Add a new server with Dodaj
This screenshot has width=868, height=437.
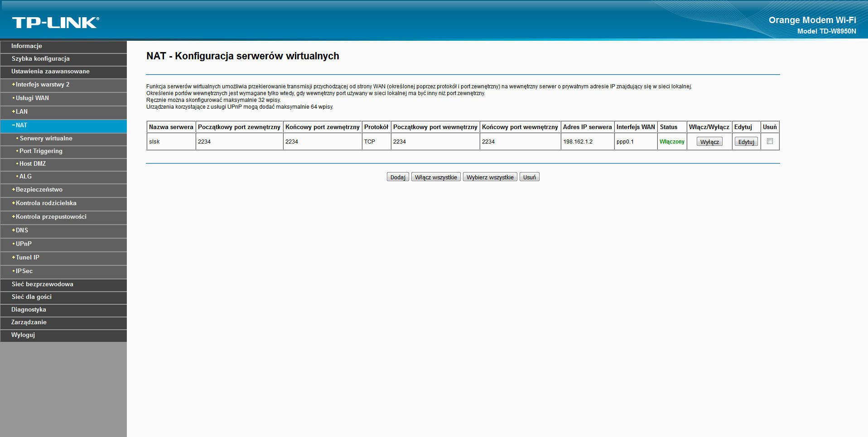[398, 177]
